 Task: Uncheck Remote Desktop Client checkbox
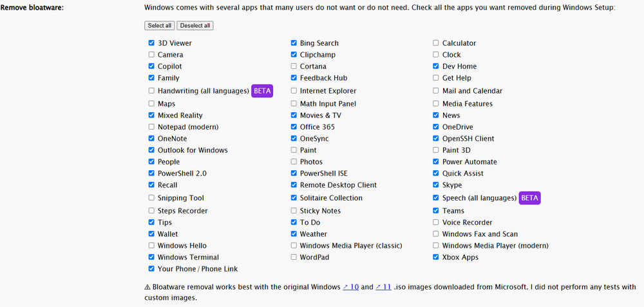[x=294, y=184]
